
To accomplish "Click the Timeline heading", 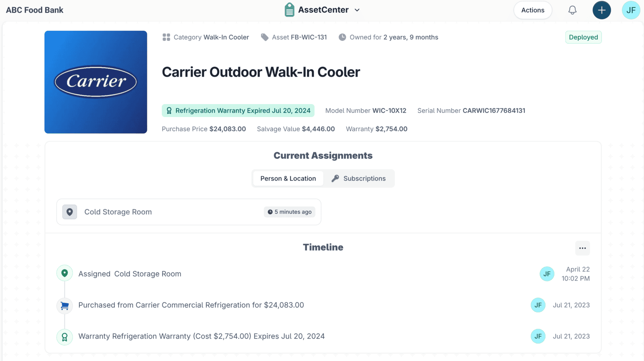I will coord(323,247).
